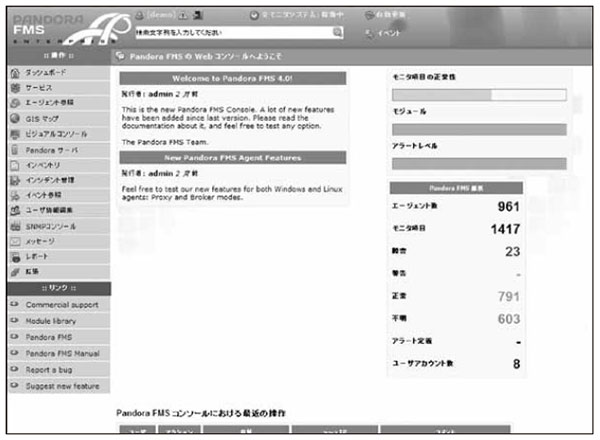This screenshot has height=440, width=600.
Task: Click the logout door icon in header
Action: 198,15
